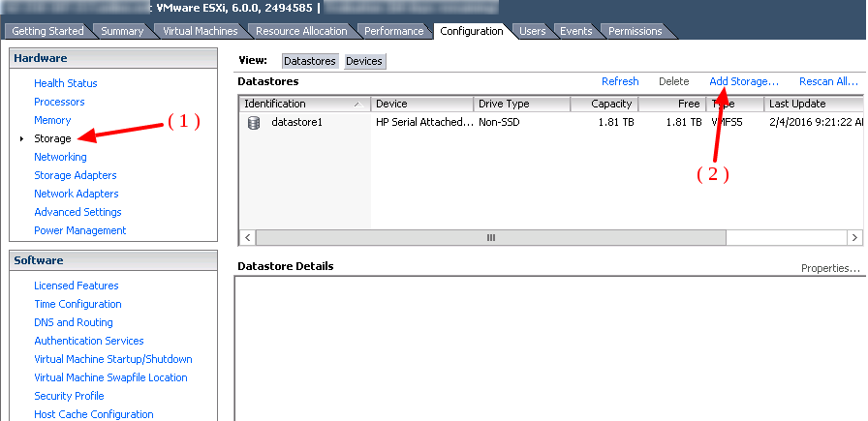Screen dimensions: 868x421
Task: Refresh the datastores list
Action: click(x=620, y=81)
